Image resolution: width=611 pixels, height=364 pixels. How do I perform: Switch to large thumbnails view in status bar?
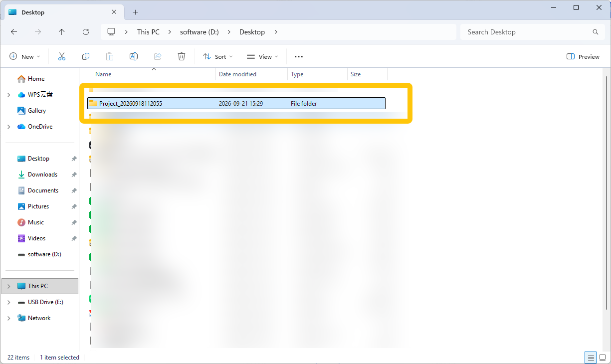click(603, 358)
